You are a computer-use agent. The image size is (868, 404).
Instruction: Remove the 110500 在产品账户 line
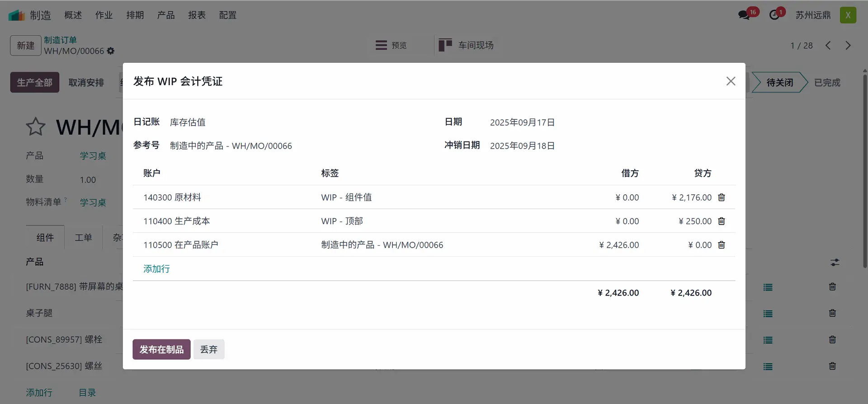pos(722,245)
